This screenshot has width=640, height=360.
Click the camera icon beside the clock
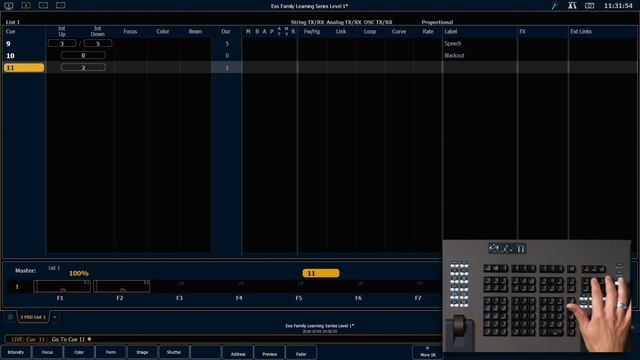click(589, 6)
